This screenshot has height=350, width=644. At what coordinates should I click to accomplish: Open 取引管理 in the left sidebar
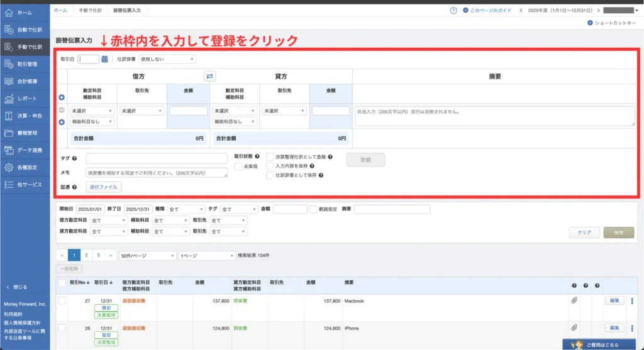25,63
